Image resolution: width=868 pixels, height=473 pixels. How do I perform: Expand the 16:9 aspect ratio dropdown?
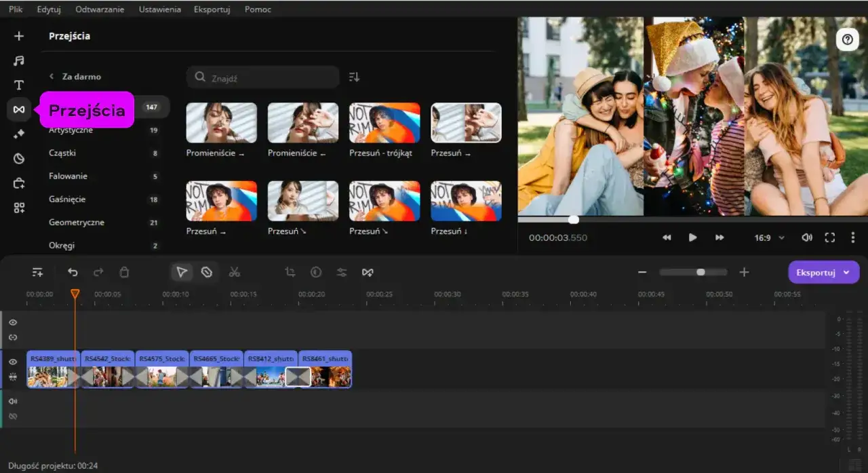(x=770, y=238)
